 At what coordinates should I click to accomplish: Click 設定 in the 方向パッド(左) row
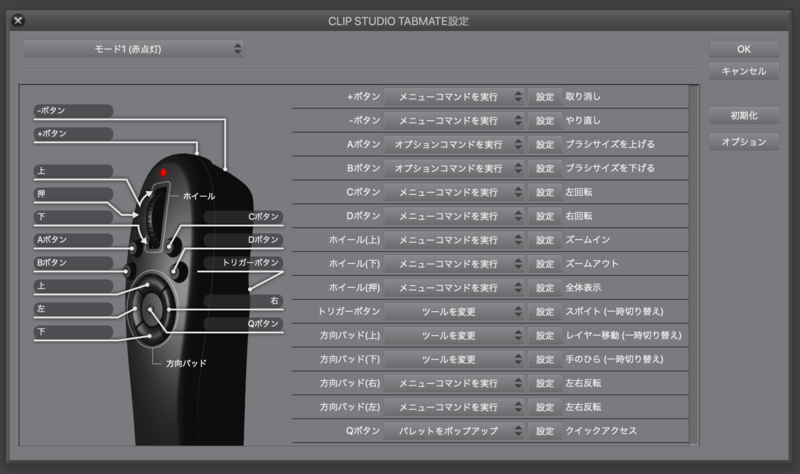(x=544, y=407)
